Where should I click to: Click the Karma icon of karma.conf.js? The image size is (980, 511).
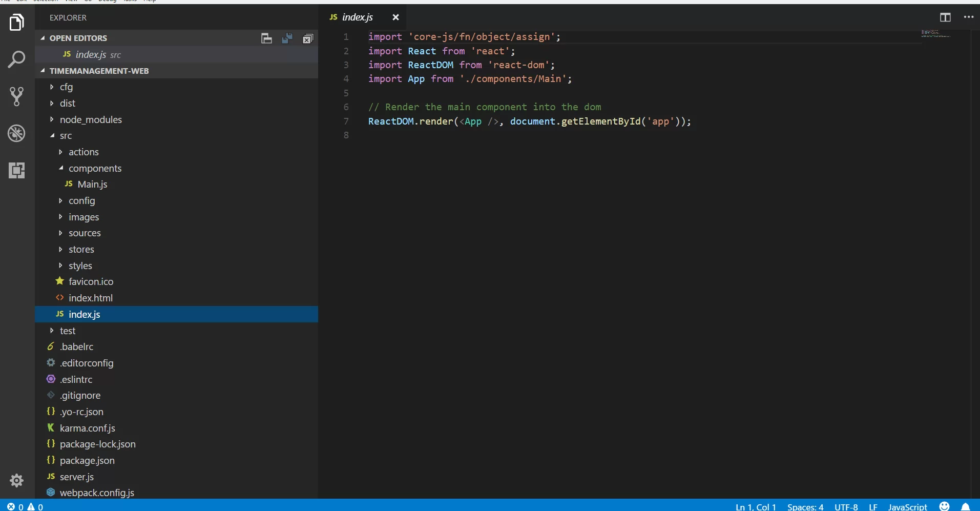[51, 427]
